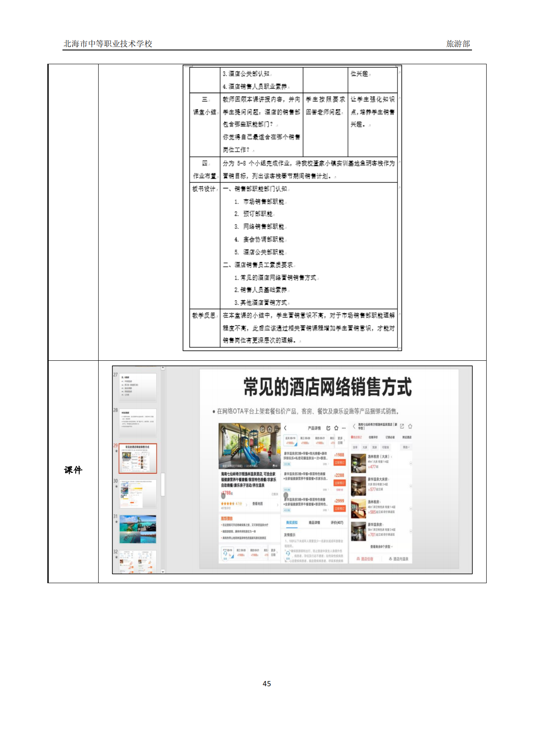534x756 pixels.
Task: Click the slide panel scroll-down arrow
Action: pyautogui.click(x=163, y=572)
